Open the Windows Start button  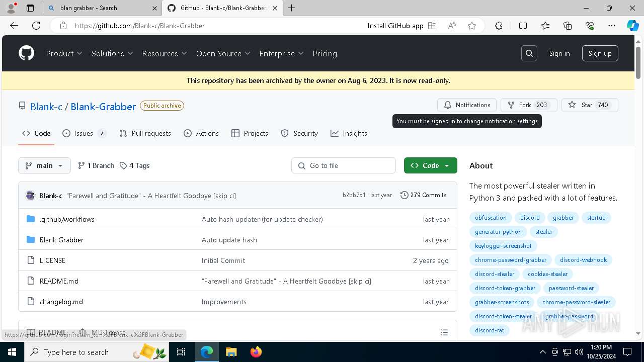coord(12,352)
